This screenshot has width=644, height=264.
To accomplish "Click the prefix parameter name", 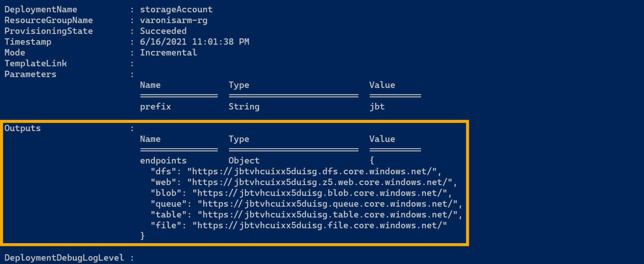I will click(155, 106).
